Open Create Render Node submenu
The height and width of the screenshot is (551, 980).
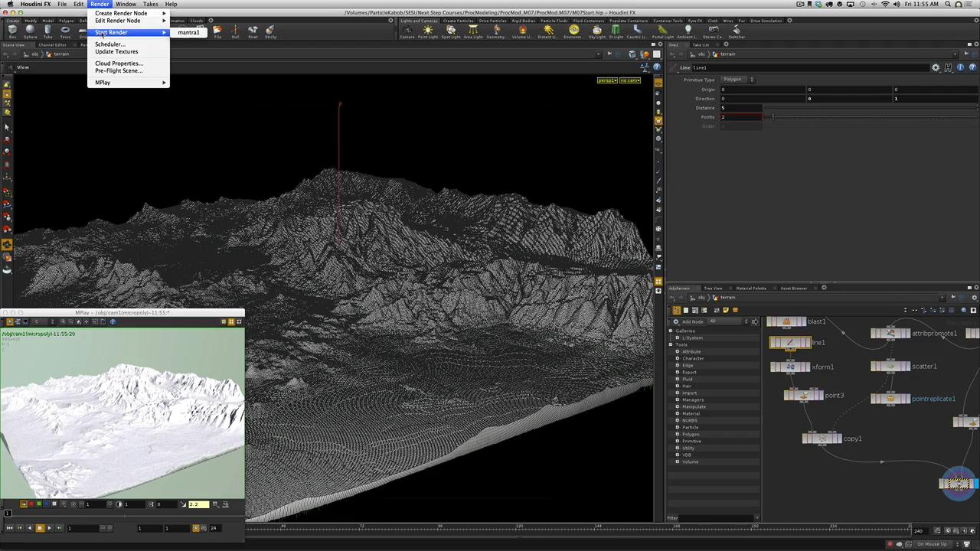(x=128, y=13)
